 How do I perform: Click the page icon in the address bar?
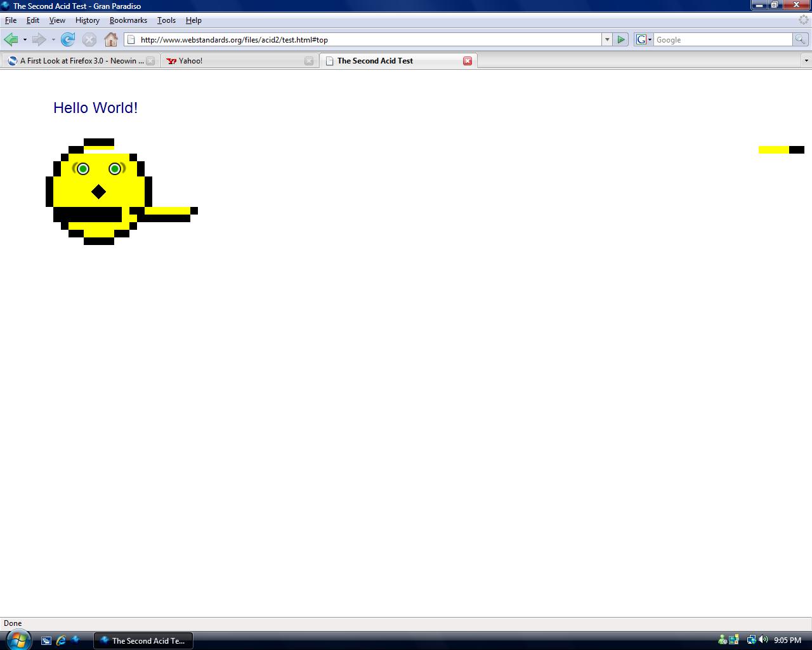pos(131,39)
